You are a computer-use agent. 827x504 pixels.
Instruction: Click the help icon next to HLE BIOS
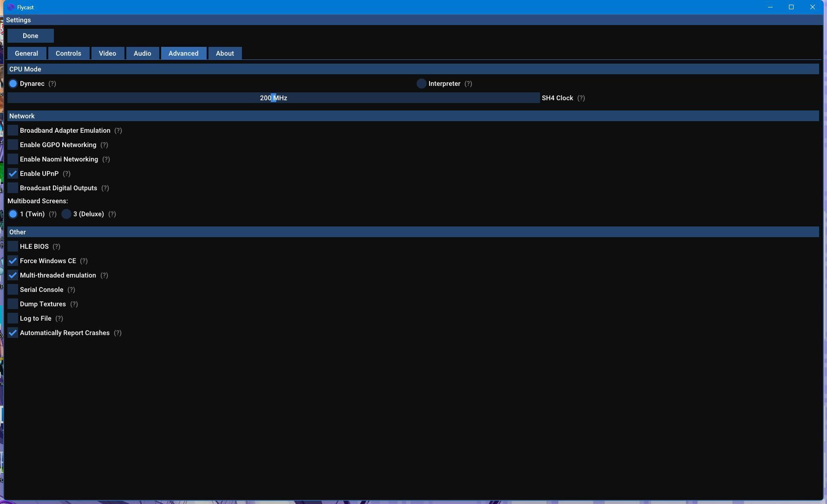(56, 247)
